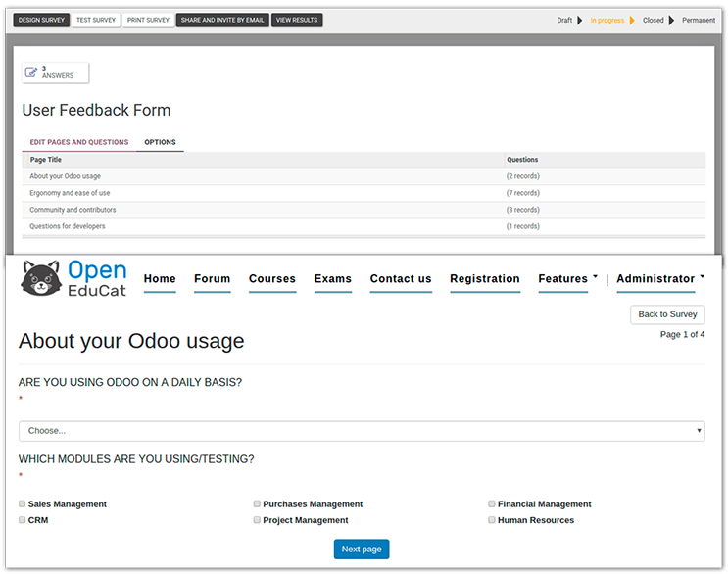Click the Next page button

(x=362, y=550)
